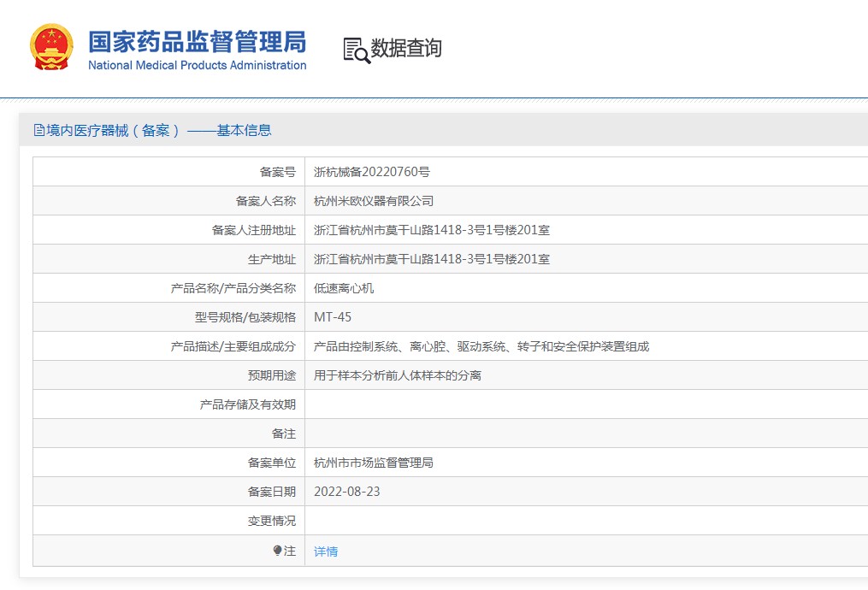Select 杭州市市场监督管理局 filing unit value
Viewport: 868px width, 590px height.
coord(374,463)
